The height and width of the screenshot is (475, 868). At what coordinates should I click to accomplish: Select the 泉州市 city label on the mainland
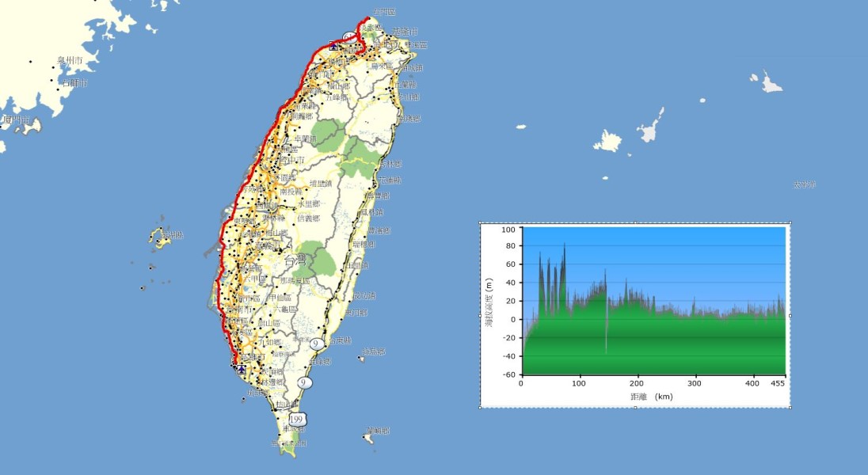[71, 60]
